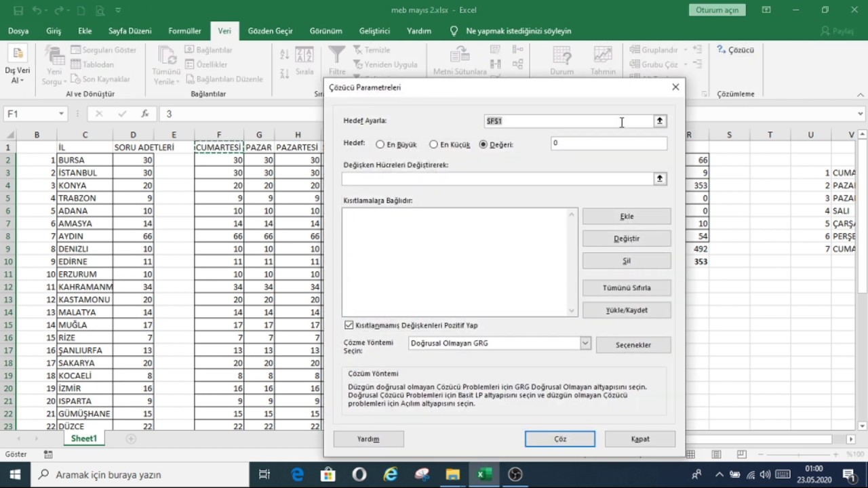Click the Kapat button in Solver dialog
The image size is (868, 488).
coord(640,439)
